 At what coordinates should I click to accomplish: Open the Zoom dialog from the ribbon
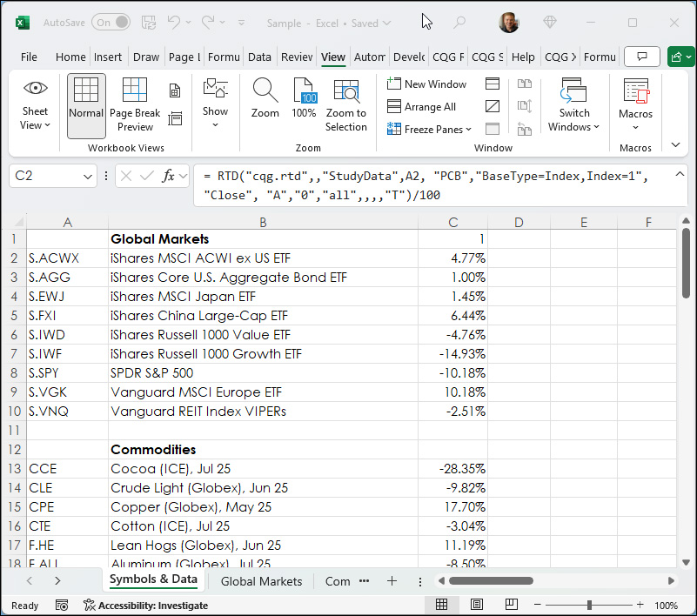[265, 98]
